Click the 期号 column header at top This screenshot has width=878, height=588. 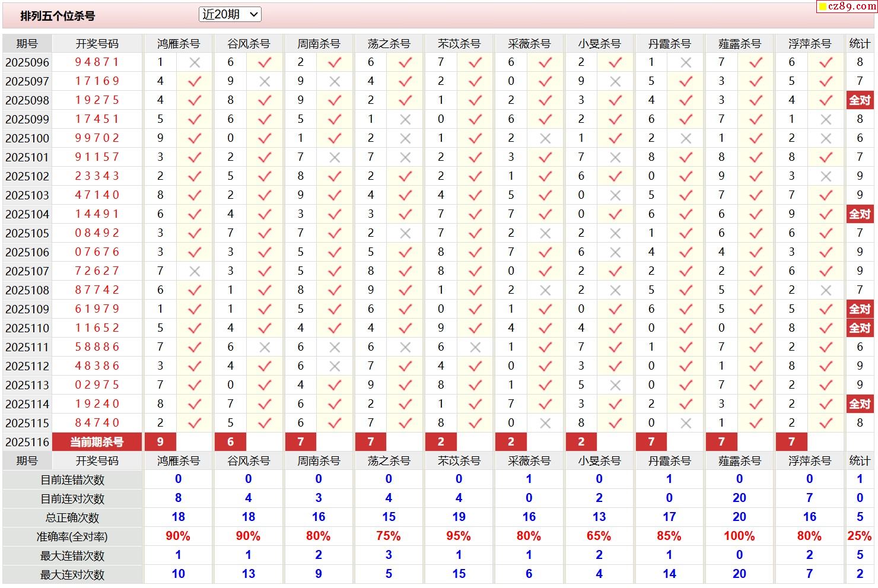click(27, 43)
